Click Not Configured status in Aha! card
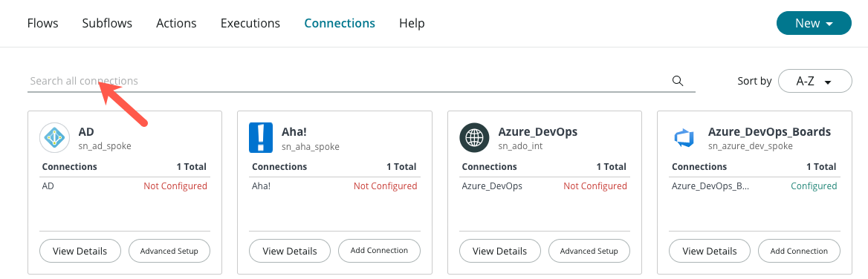Screen dimensions: 868x279 click(385, 186)
